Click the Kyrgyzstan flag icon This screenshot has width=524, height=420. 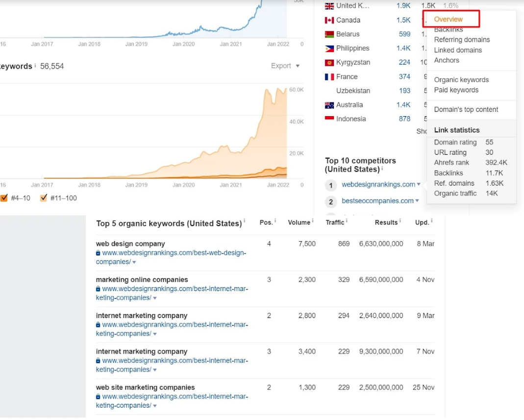[328, 62]
